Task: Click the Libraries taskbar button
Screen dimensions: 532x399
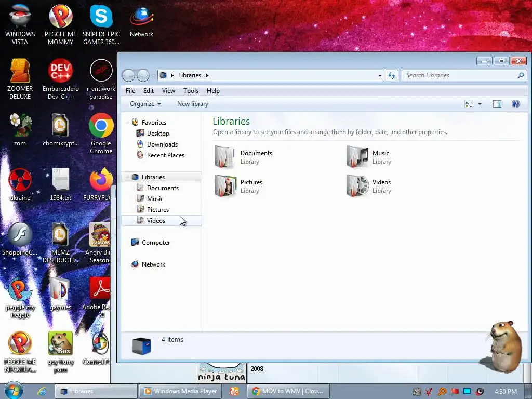Action: pyautogui.click(x=96, y=391)
